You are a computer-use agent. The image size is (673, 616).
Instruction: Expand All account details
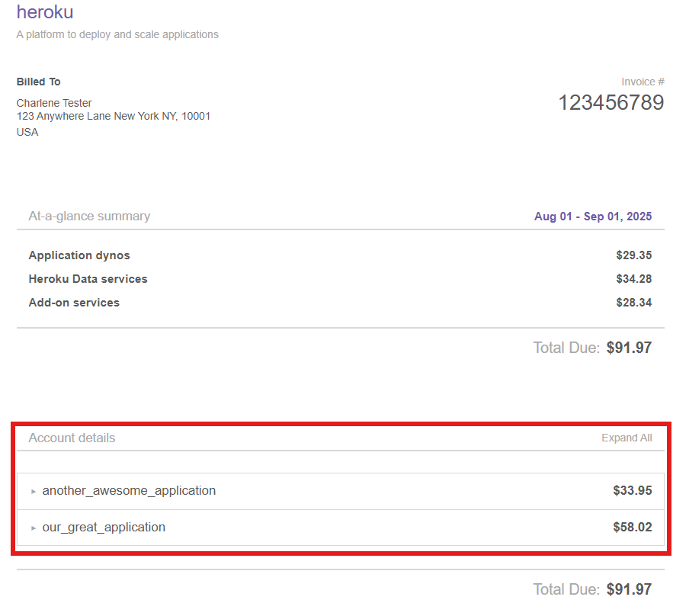click(627, 438)
